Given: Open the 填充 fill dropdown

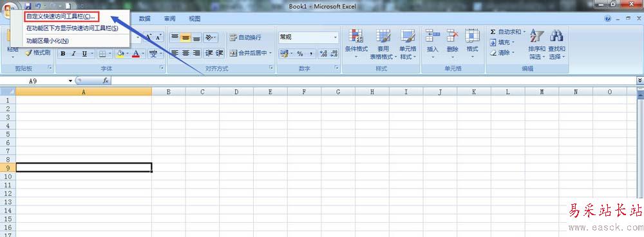Looking at the screenshot, I should [x=502, y=43].
